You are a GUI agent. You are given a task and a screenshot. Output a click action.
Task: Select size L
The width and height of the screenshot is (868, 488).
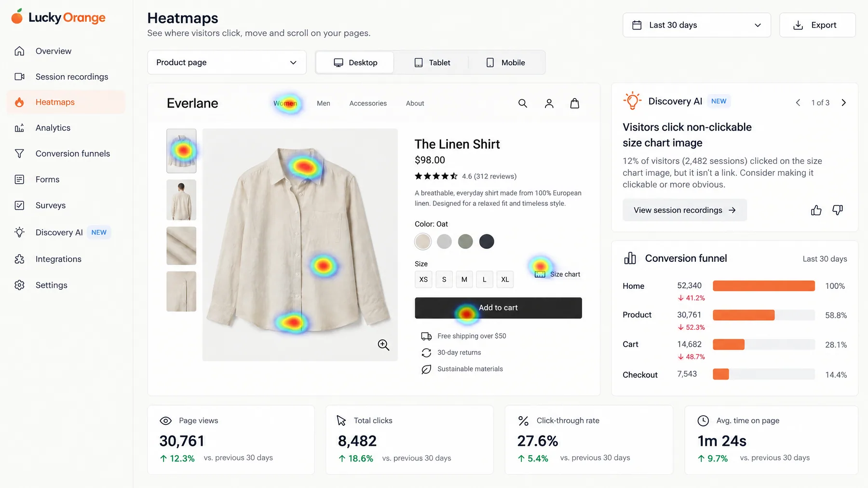click(485, 280)
